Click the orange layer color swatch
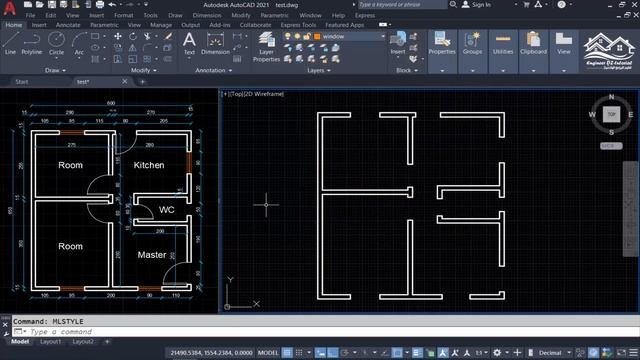 [317, 36]
